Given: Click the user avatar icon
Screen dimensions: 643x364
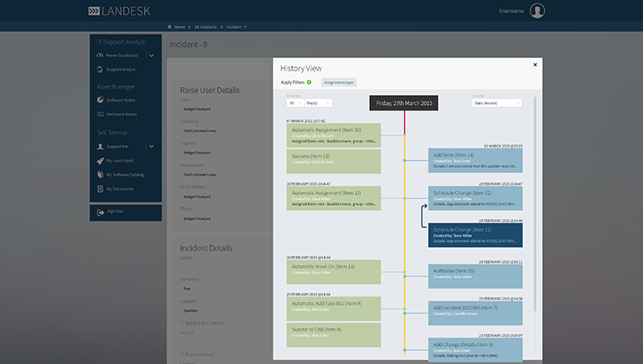Looking at the screenshot, I should click(x=537, y=11).
